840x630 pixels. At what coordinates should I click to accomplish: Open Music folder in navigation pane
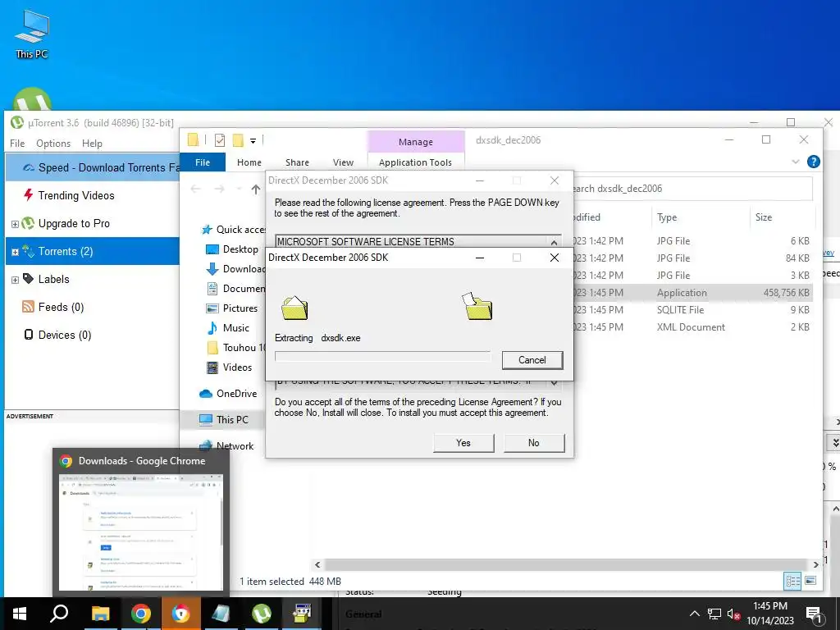(x=228, y=328)
